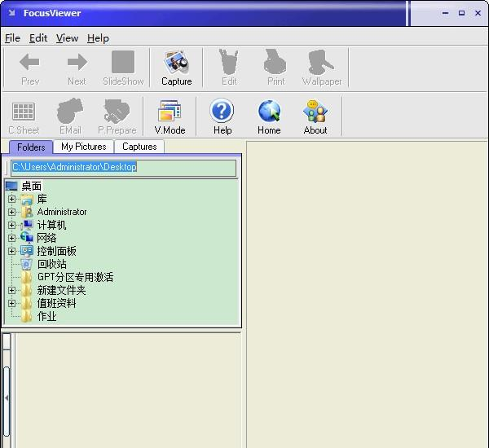Select the 库 tree label
This screenshot has width=489, height=448.
point(42,199)
